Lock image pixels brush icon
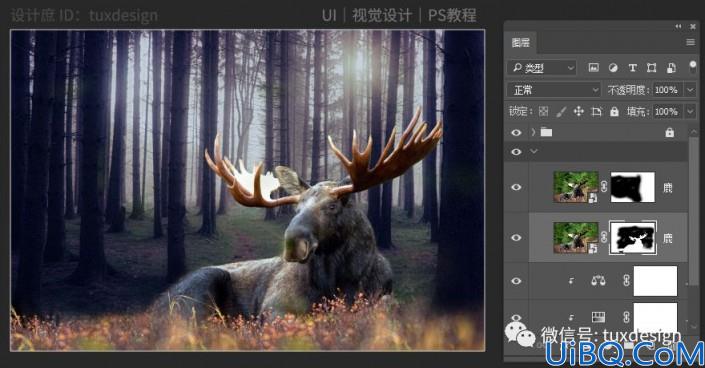The width and height of the screenshot is (705, 368). pyautogui.click(x=561, y=111)
